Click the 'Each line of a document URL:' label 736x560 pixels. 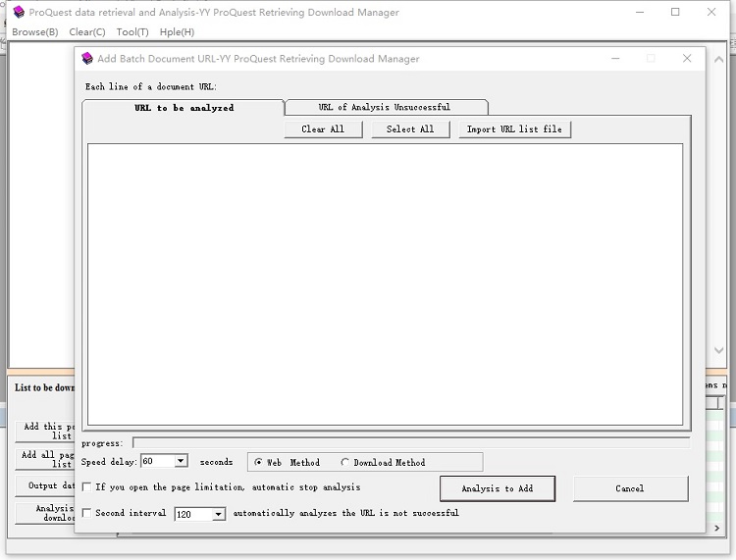tap(151, 86)
